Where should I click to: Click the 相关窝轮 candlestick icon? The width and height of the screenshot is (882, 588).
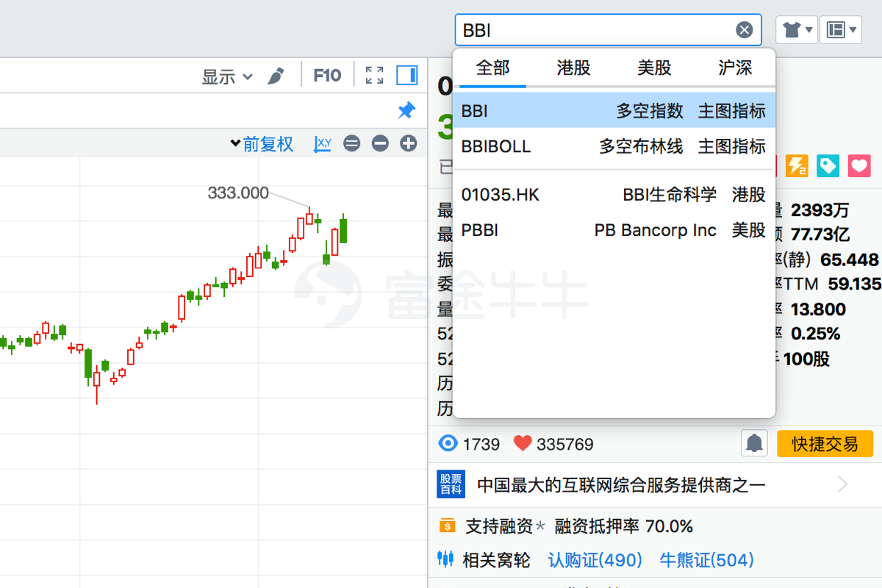(446, 559)
